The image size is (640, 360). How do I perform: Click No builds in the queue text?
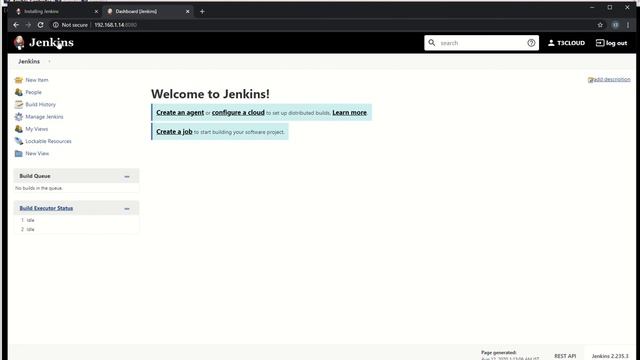(x=39, y=188)
